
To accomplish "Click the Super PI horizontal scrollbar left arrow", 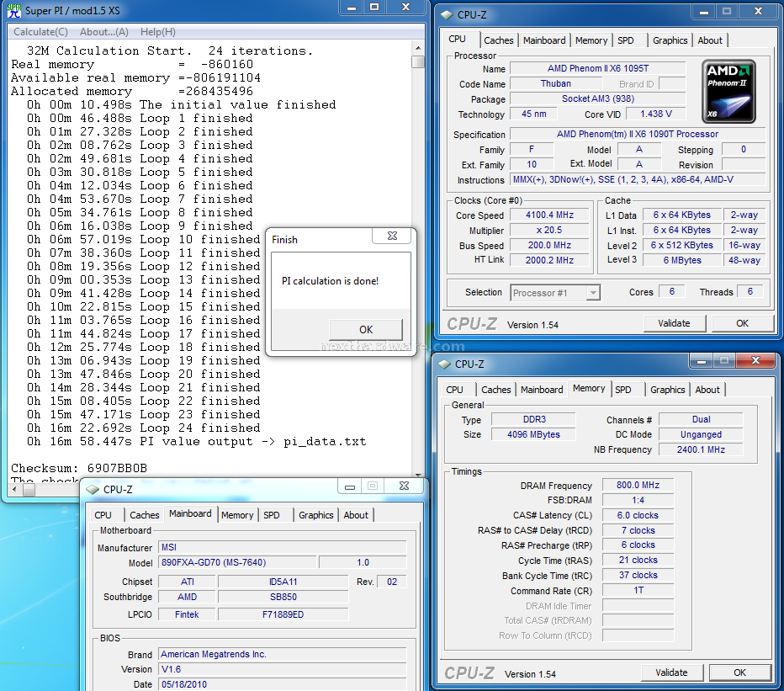I will click(14, 489).
